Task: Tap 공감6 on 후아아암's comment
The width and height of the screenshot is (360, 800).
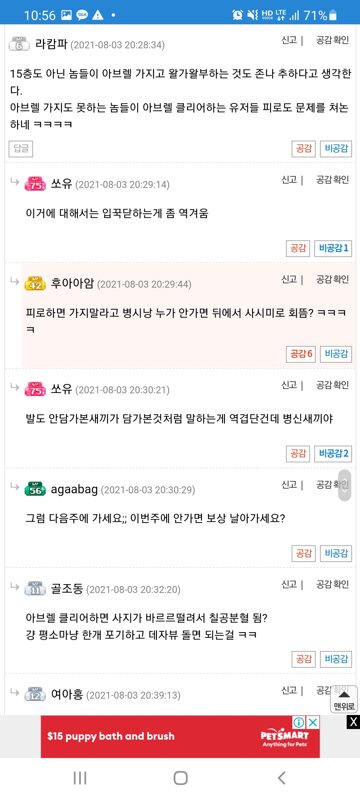Action: [301, 354]
